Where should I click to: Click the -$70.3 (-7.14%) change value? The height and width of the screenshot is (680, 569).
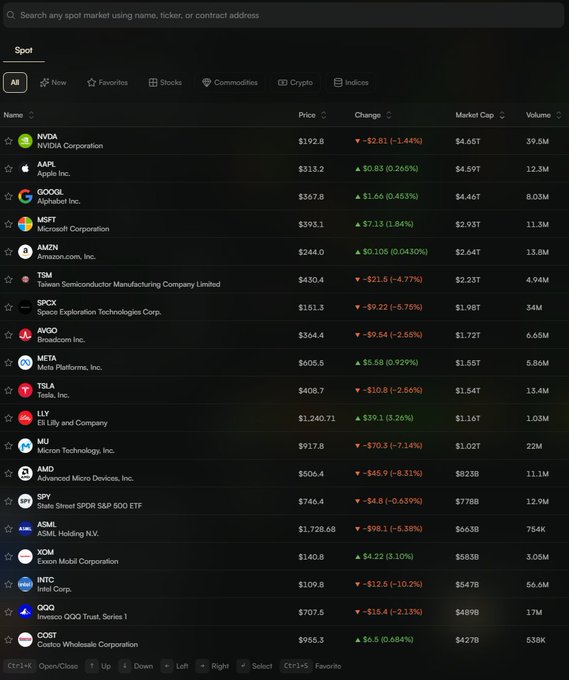(389, 446)
